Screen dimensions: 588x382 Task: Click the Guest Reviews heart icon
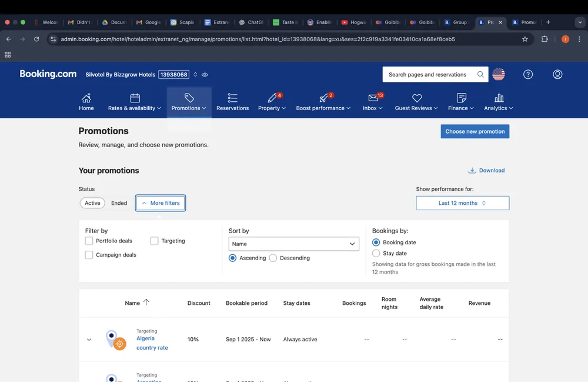[417, 98]
